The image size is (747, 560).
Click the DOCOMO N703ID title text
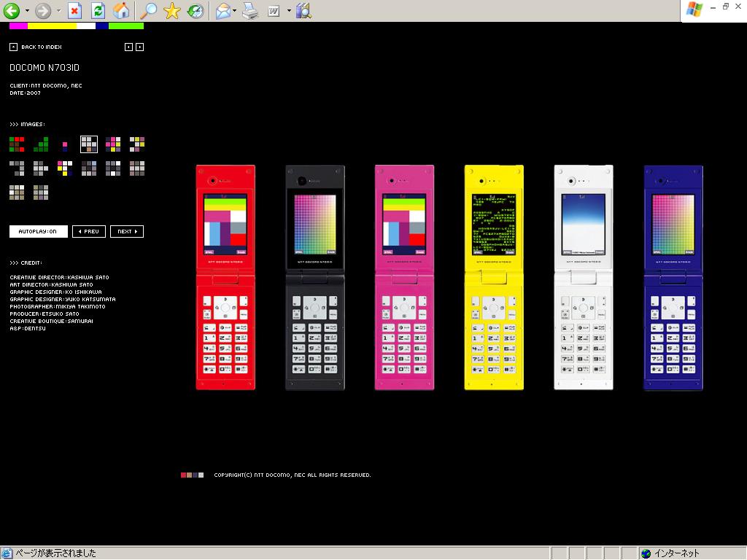(44, 68)
